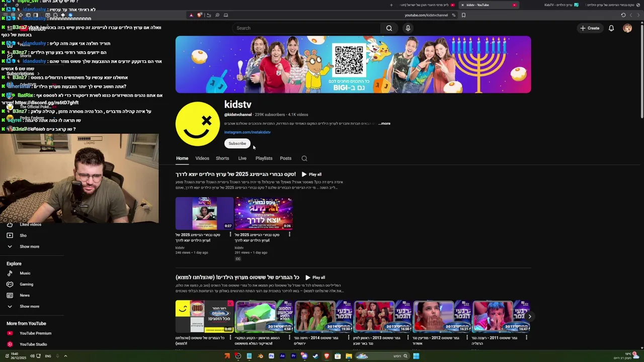Click the Create button
The height and width of the screenshot is (362, 644).
590,28
